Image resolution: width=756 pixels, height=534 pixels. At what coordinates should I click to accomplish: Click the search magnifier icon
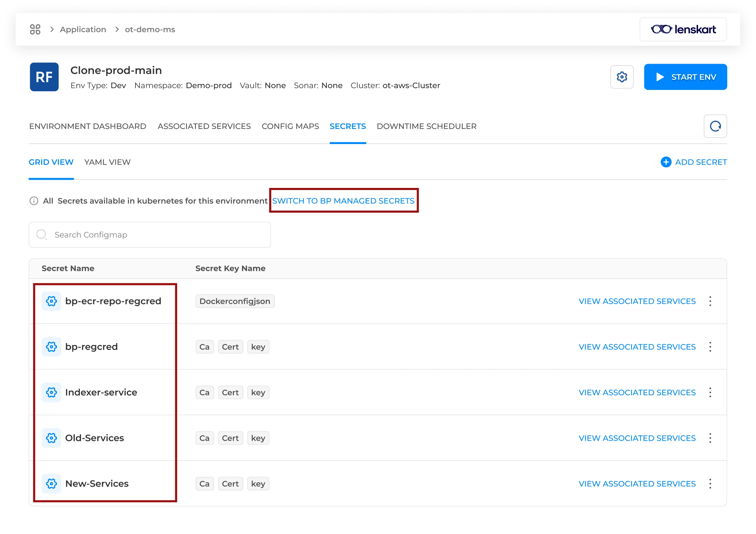click(x=41, y=235)
